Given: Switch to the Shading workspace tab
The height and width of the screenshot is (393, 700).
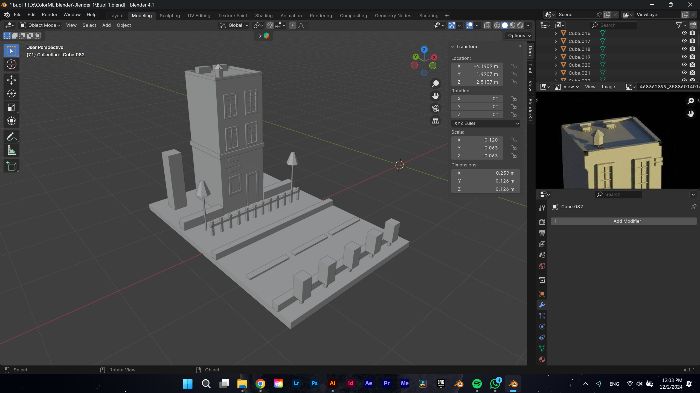Looking at the screenshot, I should click(x=263, y=15).
